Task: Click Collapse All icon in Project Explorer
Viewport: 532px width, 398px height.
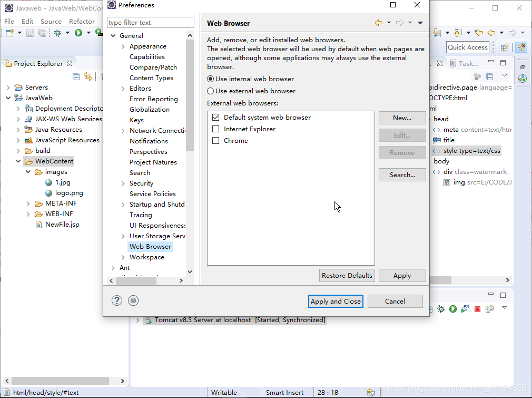Action: (76, 77)
